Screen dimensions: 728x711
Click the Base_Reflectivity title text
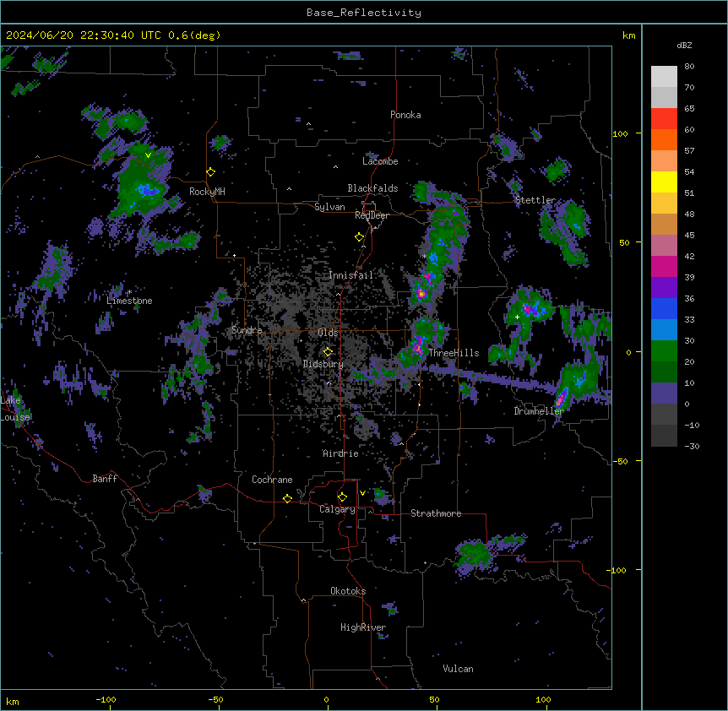pyautogui.click(x=364, y=13)
